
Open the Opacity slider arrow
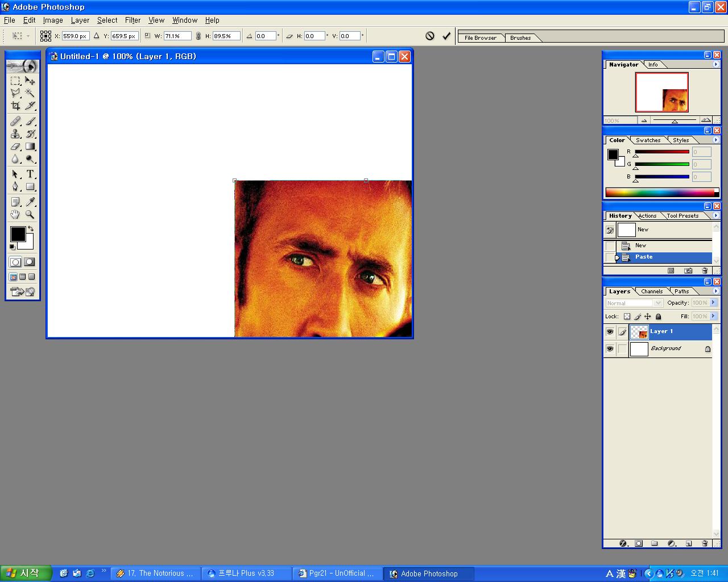[x=714, y=302]
